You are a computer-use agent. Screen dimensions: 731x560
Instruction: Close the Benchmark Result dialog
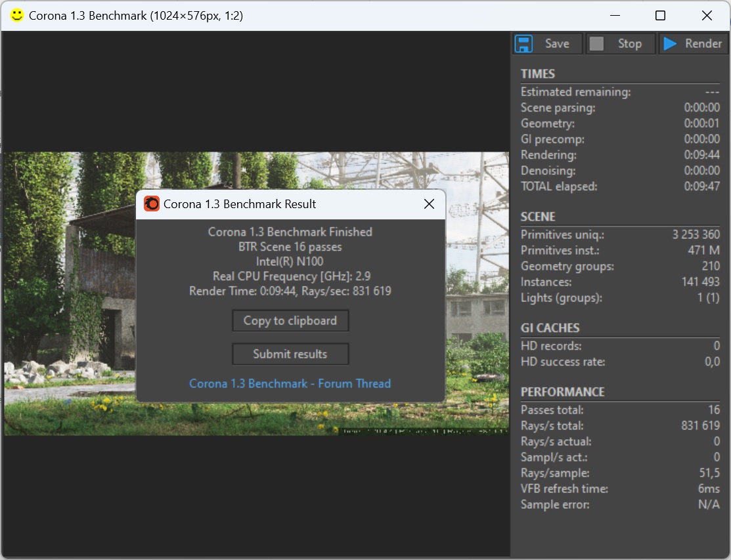click(429, 204)
